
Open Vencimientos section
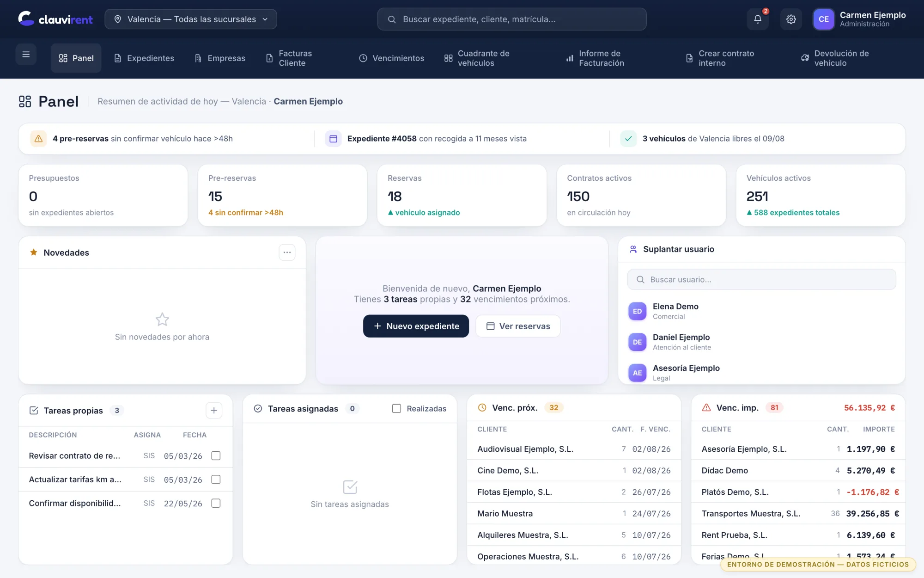392,58
